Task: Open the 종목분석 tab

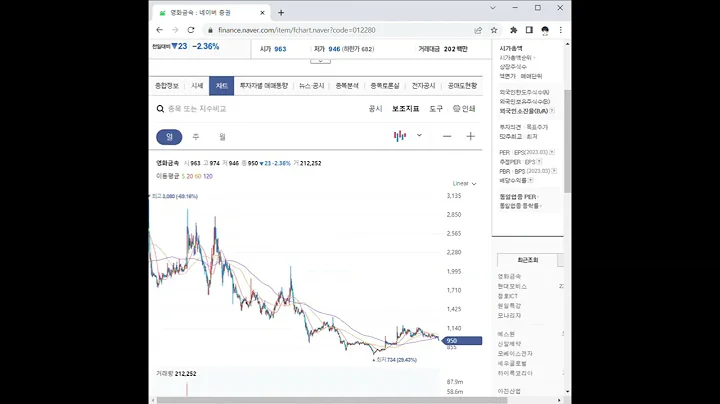Action: click(347, 86)
